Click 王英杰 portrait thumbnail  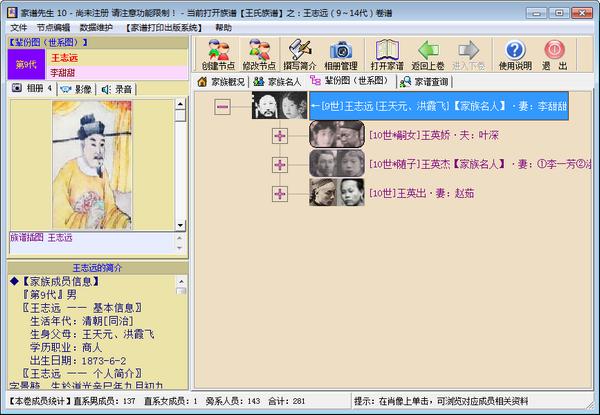(337, 163)
